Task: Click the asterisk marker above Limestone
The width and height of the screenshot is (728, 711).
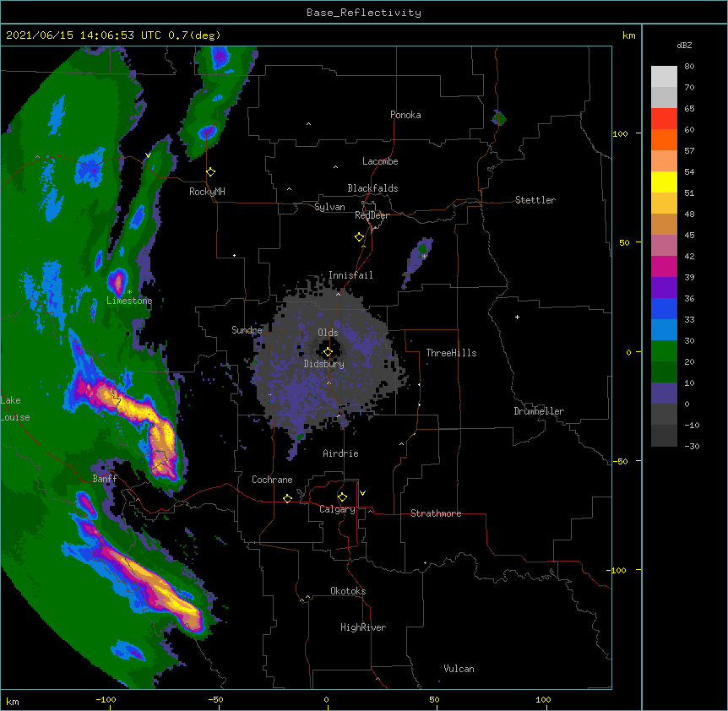Action: [x=129, y=292]
